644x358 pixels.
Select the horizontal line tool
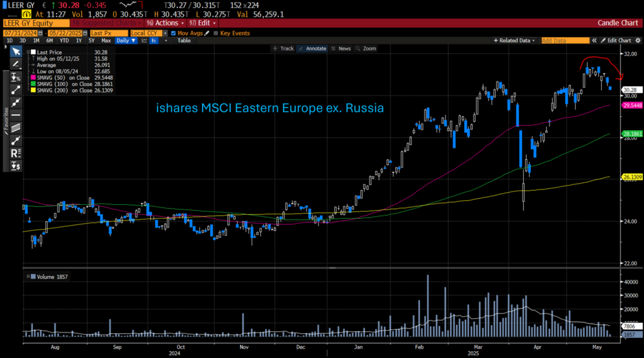point(15,115)
